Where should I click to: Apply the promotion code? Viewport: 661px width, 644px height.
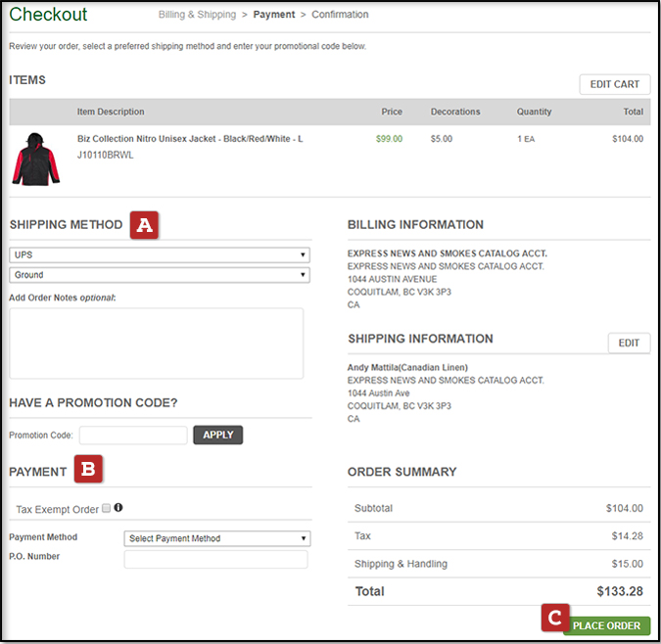click(217, 435)
